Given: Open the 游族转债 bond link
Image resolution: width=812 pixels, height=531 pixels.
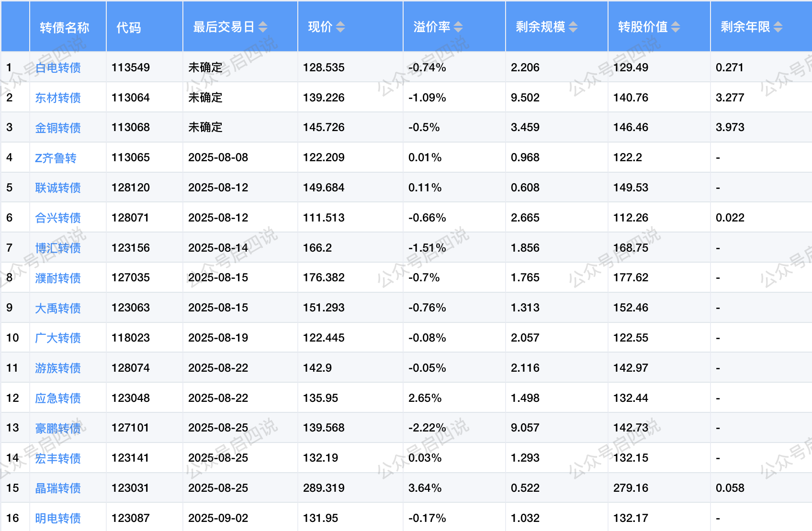Looking at the screenshot, I should click(x=58, y=368).
